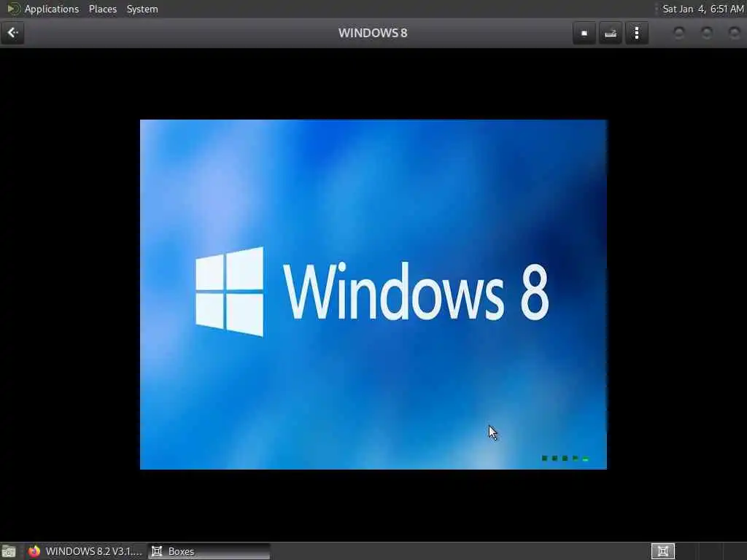
Task: Minimize the Boxes window using the first circle button
Action: point(679,33)
